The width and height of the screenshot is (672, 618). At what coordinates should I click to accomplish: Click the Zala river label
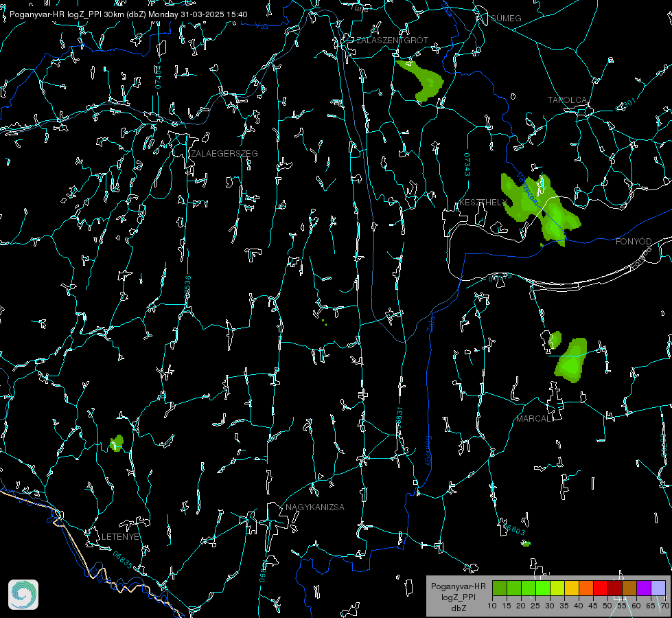(x=431, y=324)
